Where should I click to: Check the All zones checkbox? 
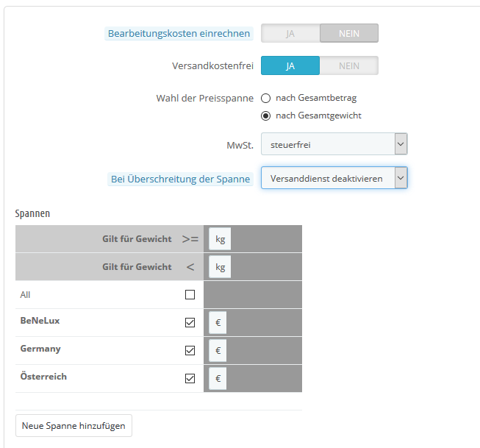(x=190, y=295)
